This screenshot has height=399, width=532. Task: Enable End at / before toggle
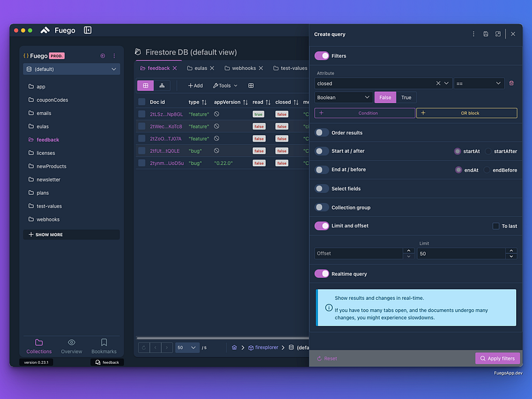click(x=321, y=170)
